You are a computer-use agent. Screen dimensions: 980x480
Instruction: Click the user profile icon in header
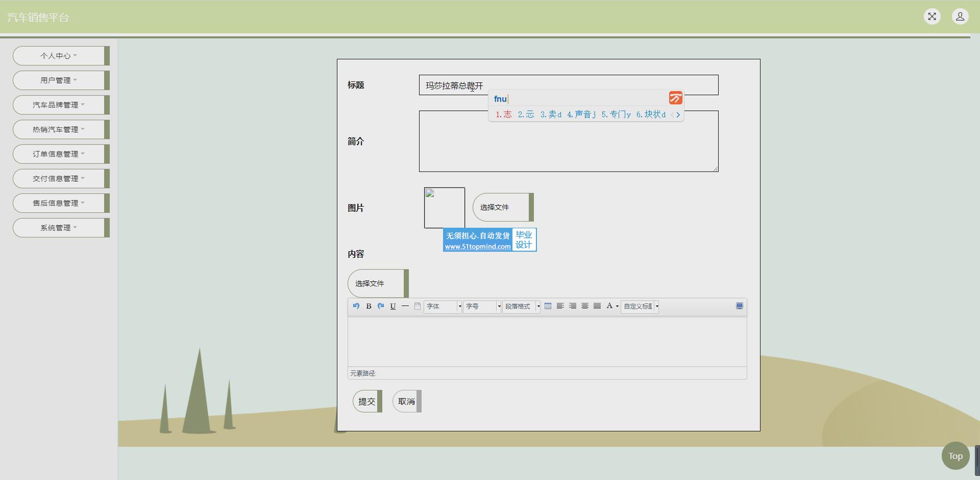pos(960,17)
